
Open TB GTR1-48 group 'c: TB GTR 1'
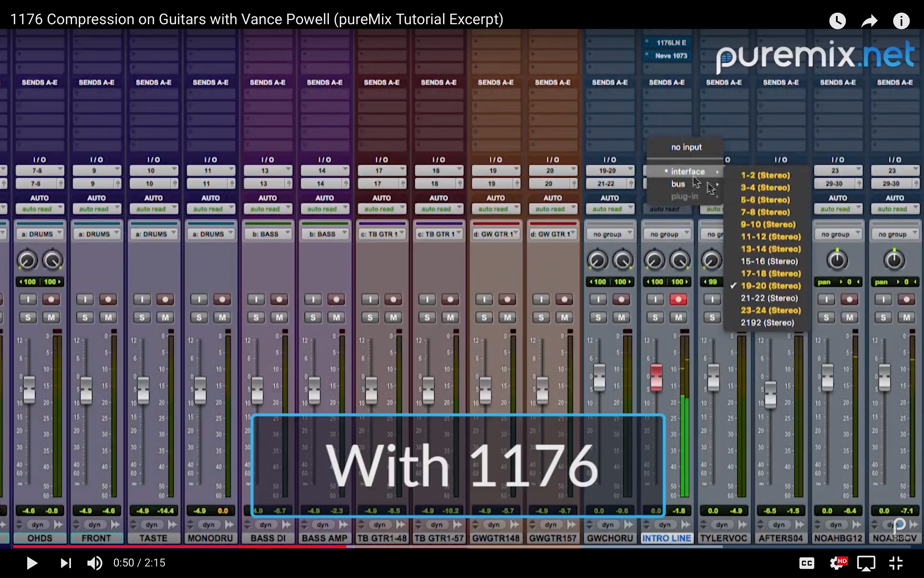click(382, 234)
